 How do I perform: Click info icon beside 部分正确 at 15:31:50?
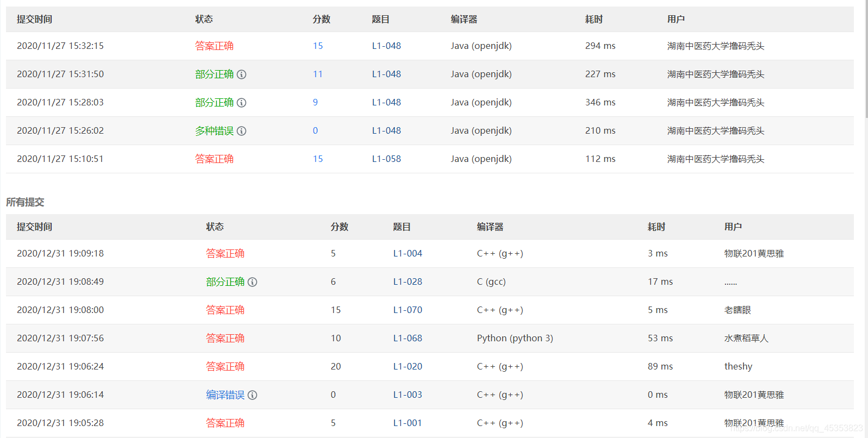point(241,74)
